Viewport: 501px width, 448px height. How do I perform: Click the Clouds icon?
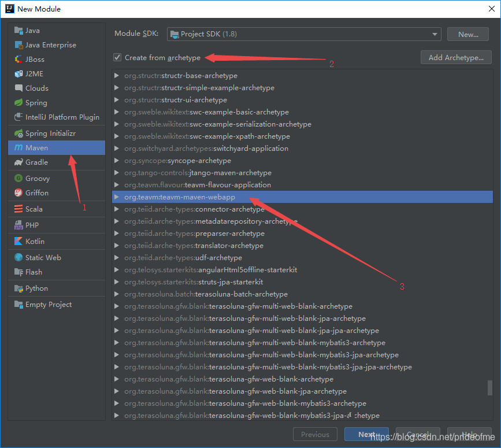click(x=18, y=88)
